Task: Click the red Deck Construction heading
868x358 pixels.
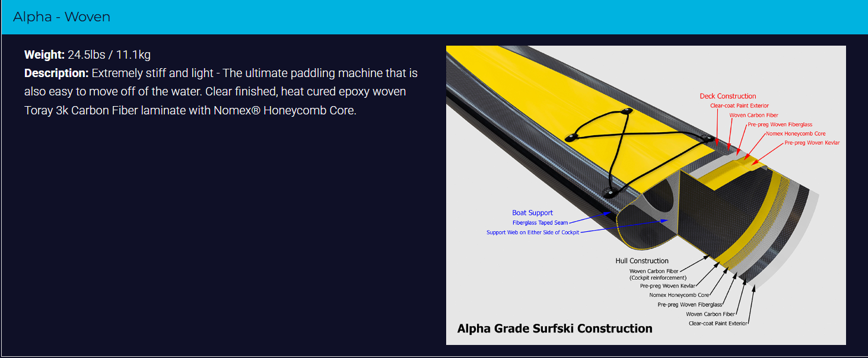Action: 727,96
